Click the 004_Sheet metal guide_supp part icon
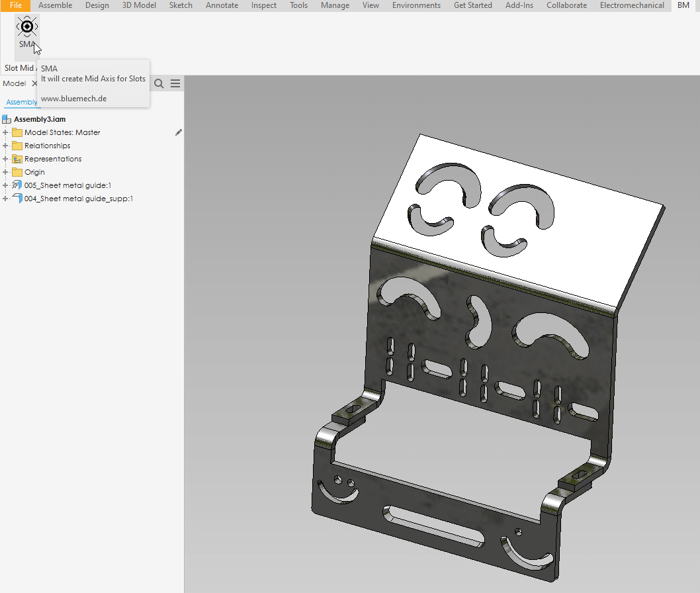The image size is (700, 593). (x=17, y=199)
